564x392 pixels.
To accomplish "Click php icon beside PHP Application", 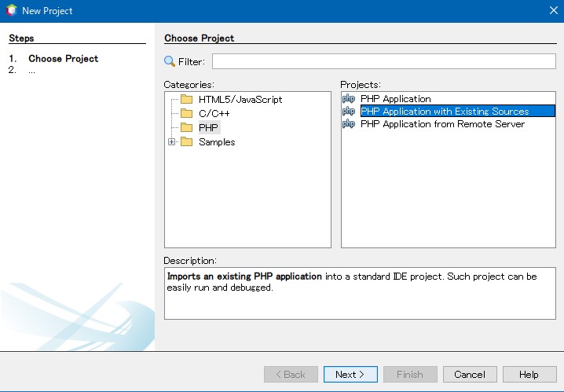I will point(349,98).
